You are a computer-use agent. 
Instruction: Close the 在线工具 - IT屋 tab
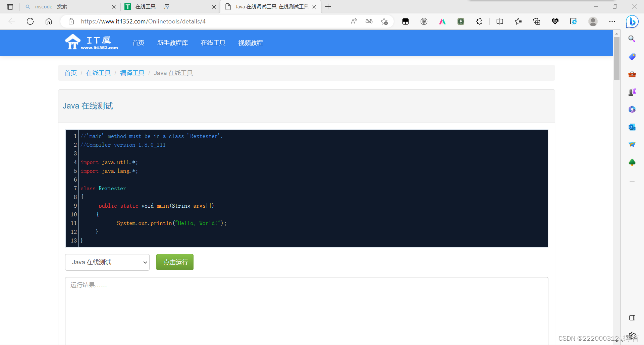[214, 7]
